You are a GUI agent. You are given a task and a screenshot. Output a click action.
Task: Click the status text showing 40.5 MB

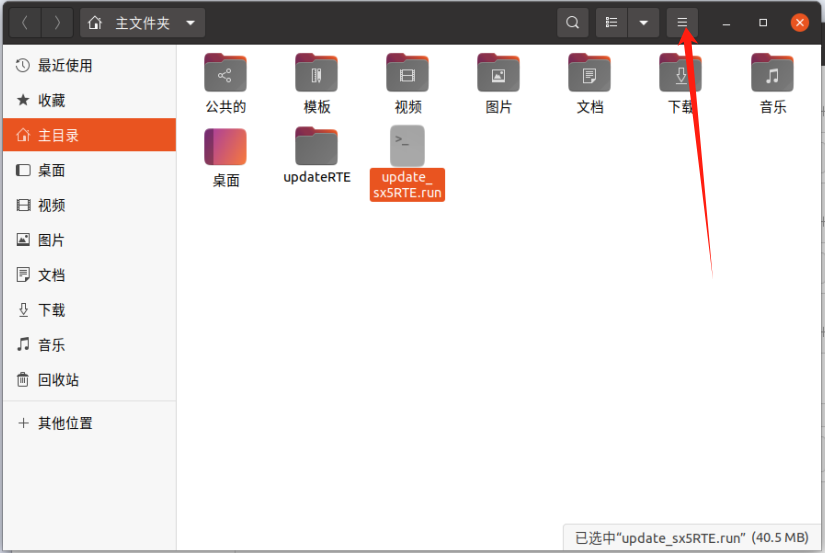coord(691,538)
